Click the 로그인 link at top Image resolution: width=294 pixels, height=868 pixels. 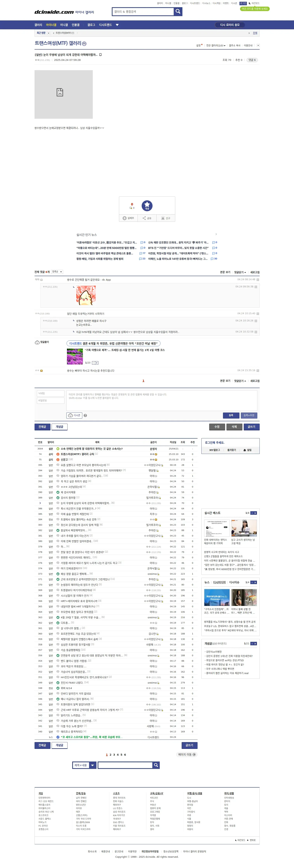tap(243, 3)
